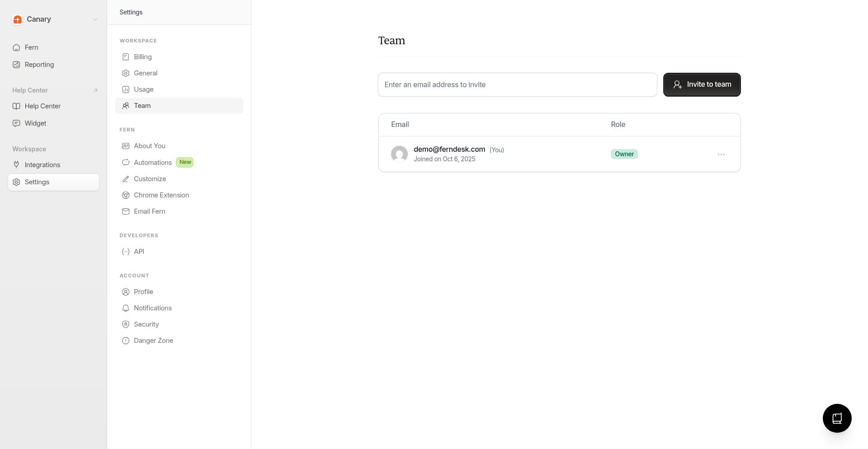
Task: Click the Integrations plug icon
Action: click(16, 164)
